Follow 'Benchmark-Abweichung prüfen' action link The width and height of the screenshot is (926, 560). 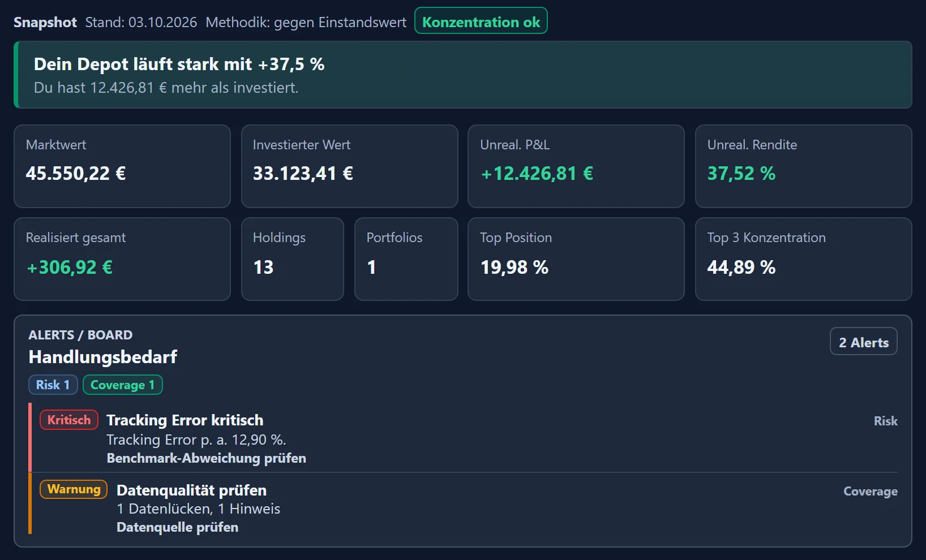207,458
